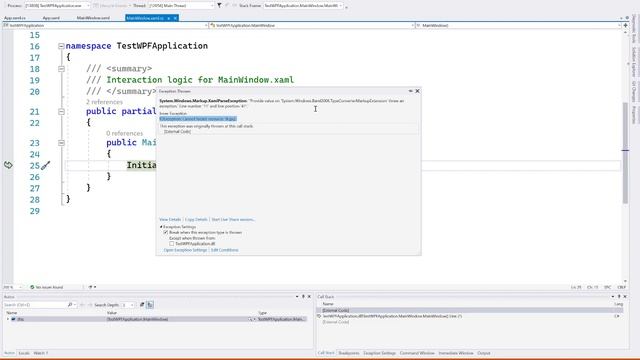Pin the Call Stack panel
This screenshot has height=360, width=640.
[619, 297]
